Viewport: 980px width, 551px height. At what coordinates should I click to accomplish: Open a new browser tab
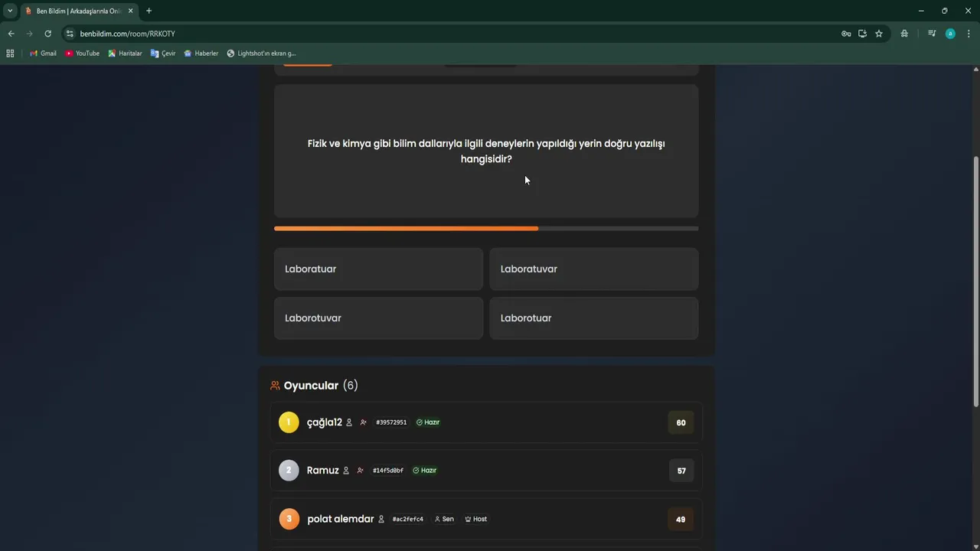(x=149, y=11)
